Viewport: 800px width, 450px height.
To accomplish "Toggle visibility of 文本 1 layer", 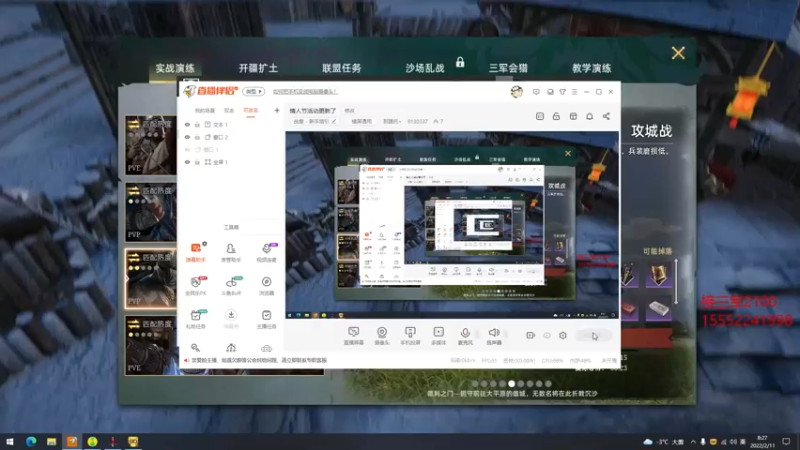I will point(187,124).
